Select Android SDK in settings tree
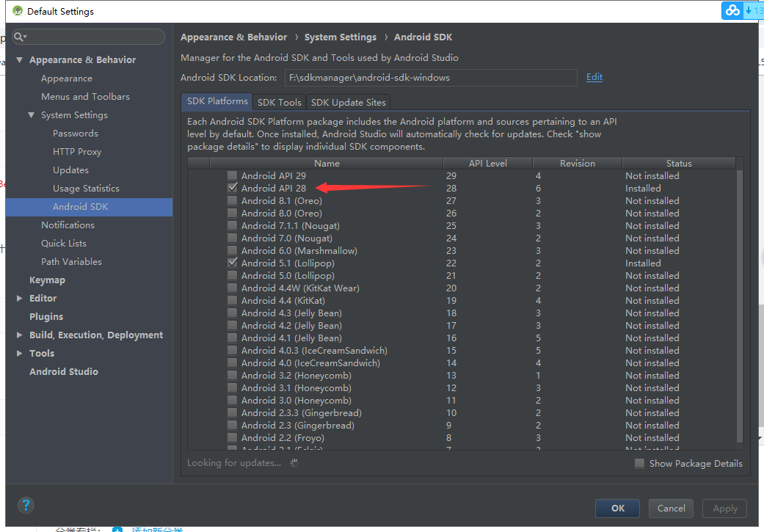 click(x=89, y=207)
